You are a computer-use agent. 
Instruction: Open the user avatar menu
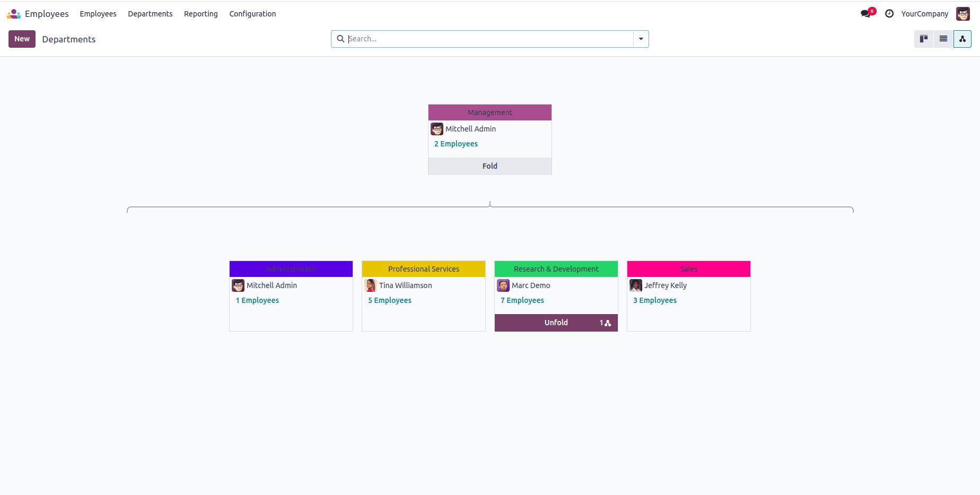[x=963, y=14]
